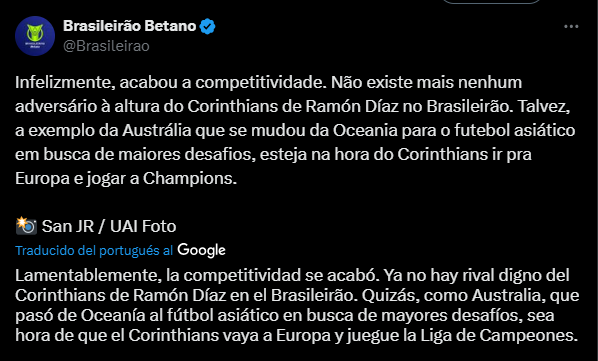Click 'Oceanía' in the Spanish translation
This screenshot has width=598, height=361.
coord(122,315)
